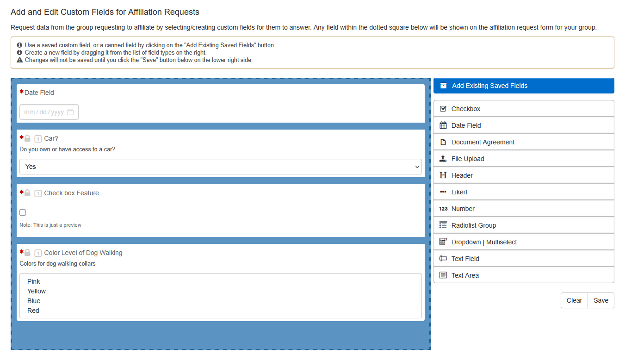644x354 pixels.
Task: Click the lock icon next to Color Level of Dog Walking
Action: 27,253
